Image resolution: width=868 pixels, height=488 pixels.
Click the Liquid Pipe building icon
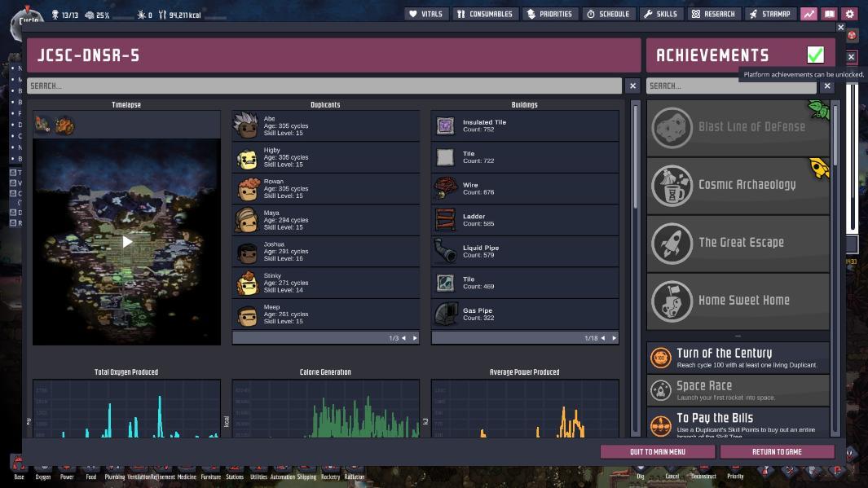click(445, 251)
